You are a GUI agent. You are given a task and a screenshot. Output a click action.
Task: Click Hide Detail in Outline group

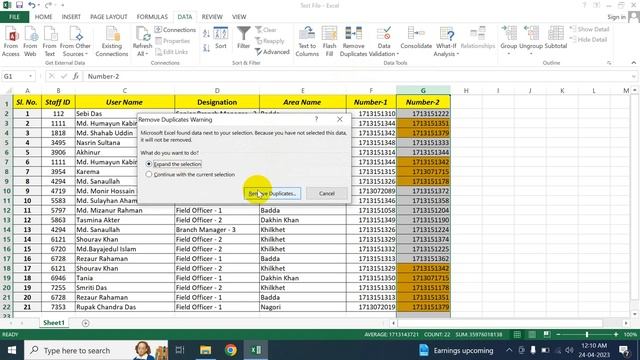589,40
